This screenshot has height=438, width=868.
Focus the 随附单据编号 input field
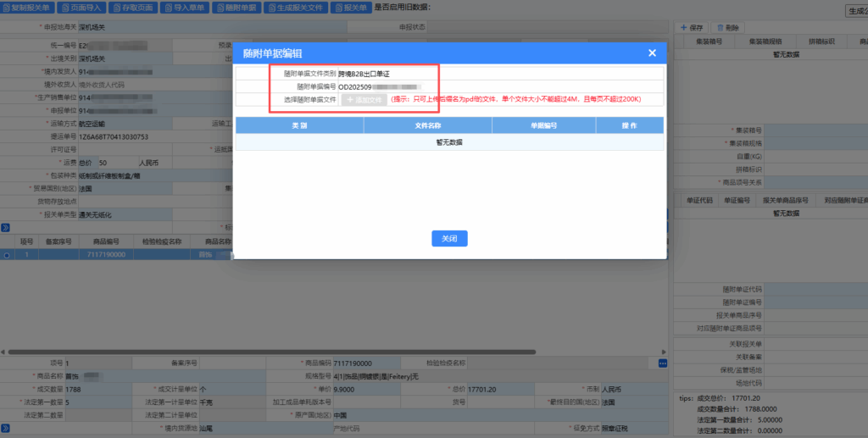[x=500, y=86]
